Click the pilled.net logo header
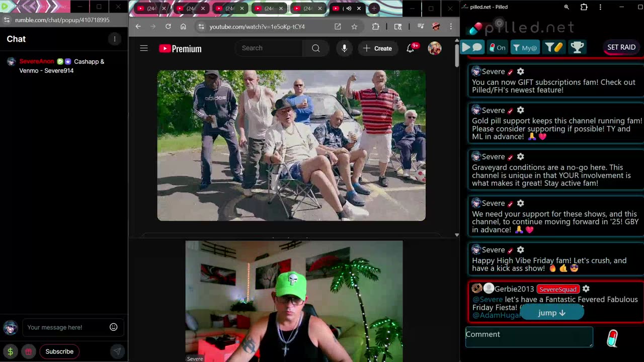 521,27
